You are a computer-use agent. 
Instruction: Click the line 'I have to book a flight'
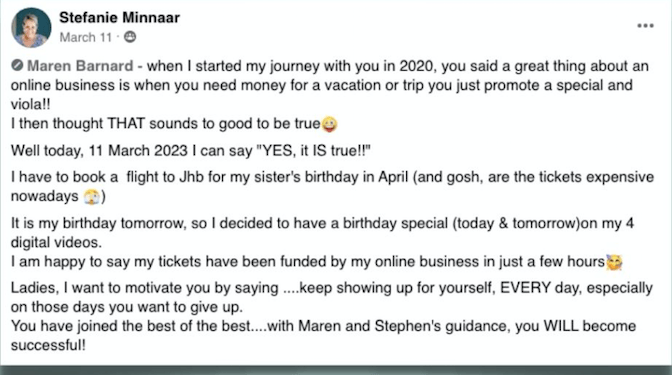[x=333, y=177]
